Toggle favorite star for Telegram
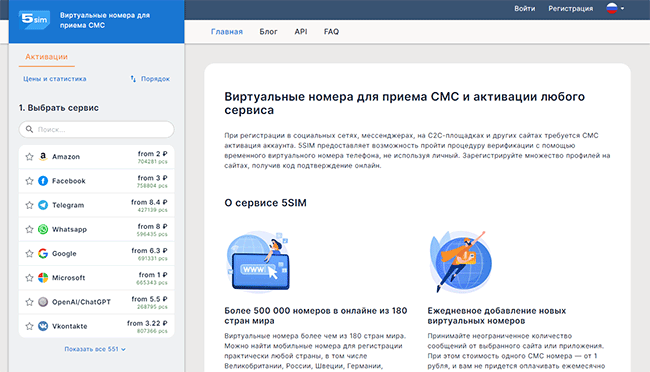The height and width of the screenshot is (372, 650). click(x=29, y=205)
